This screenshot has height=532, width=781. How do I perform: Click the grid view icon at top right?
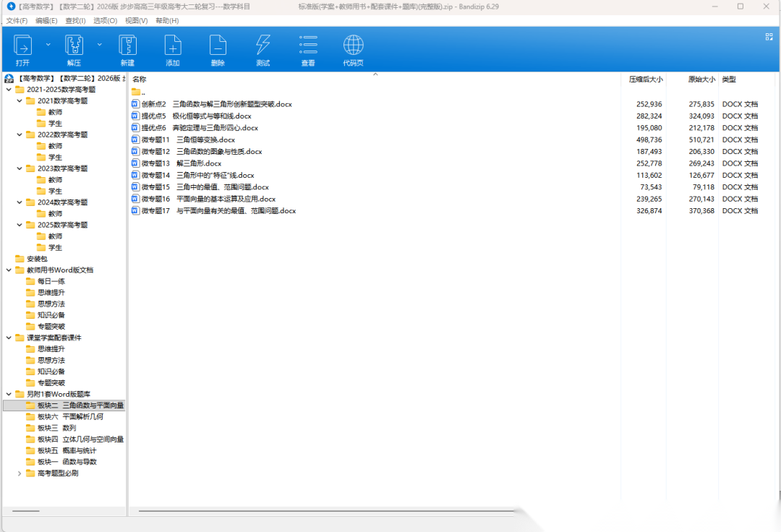click(769, 37)
